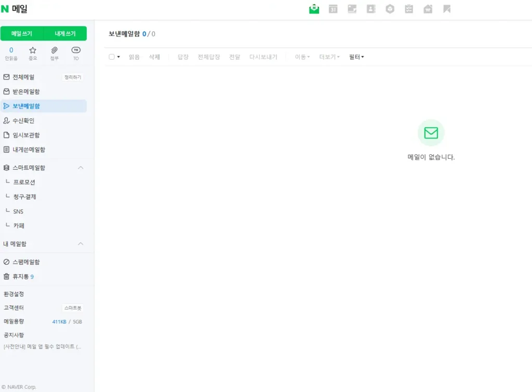This screenshot has width=532, height=392.
Task: Open the 필터 dropdown
Action: tap(356, 57)
